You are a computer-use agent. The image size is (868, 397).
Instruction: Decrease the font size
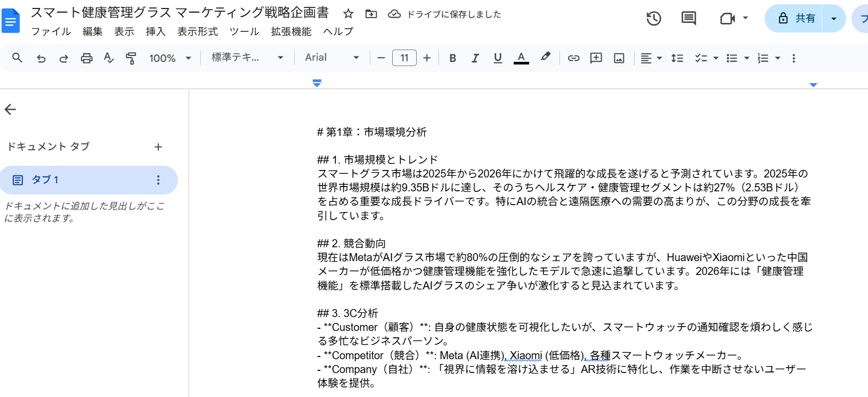click(381, 58)
